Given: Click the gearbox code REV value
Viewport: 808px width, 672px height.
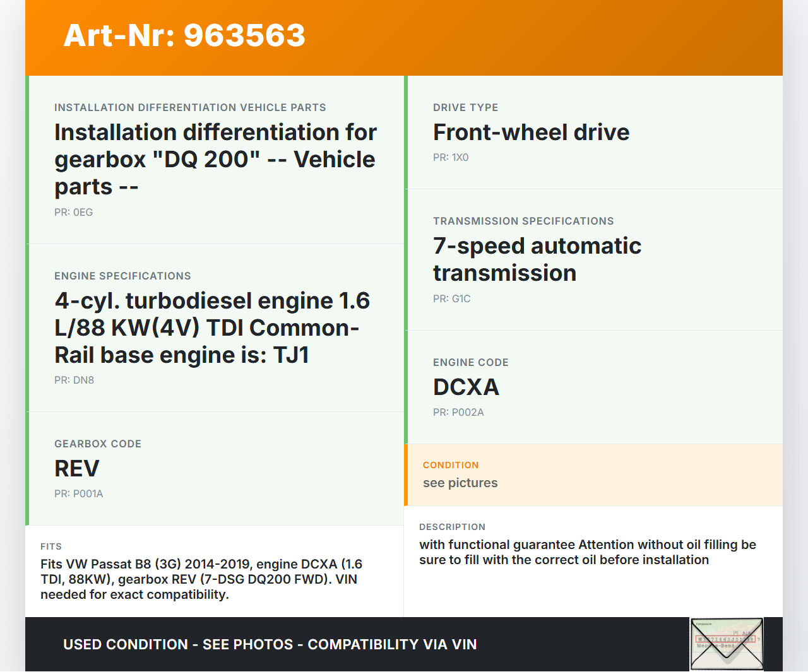Looking at the screenshot, I should [77, 469].
